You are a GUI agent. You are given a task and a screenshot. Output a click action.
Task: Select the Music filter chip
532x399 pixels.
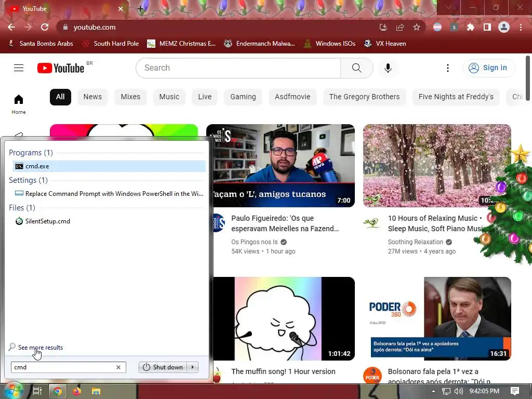click(169, 97)
